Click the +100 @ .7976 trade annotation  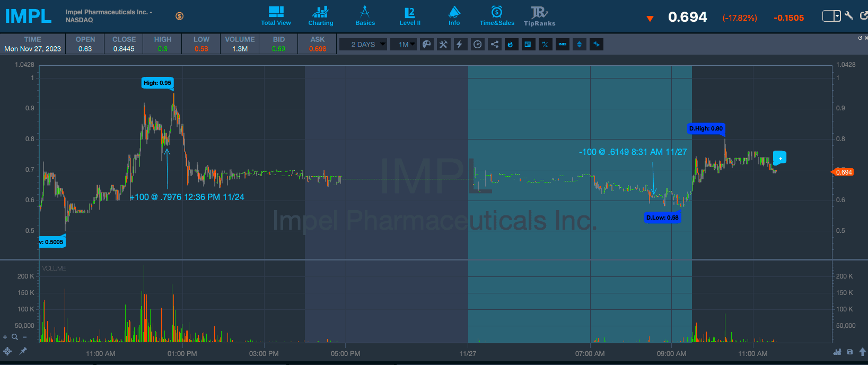click(x=187, y=197)
